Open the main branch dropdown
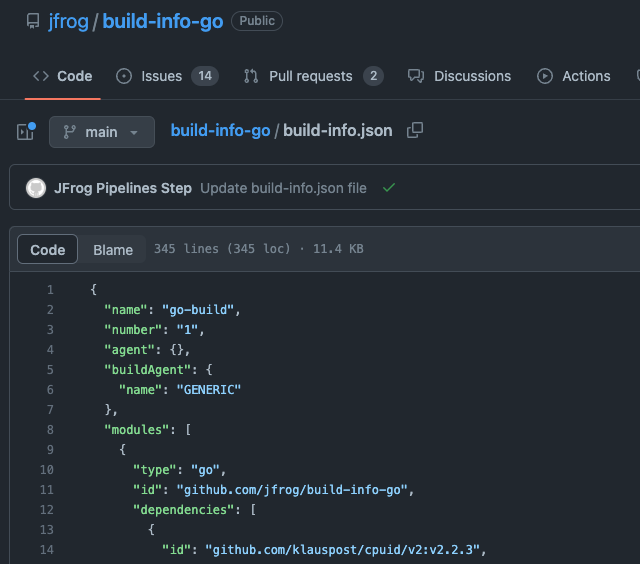 click(x=102, y=132)
